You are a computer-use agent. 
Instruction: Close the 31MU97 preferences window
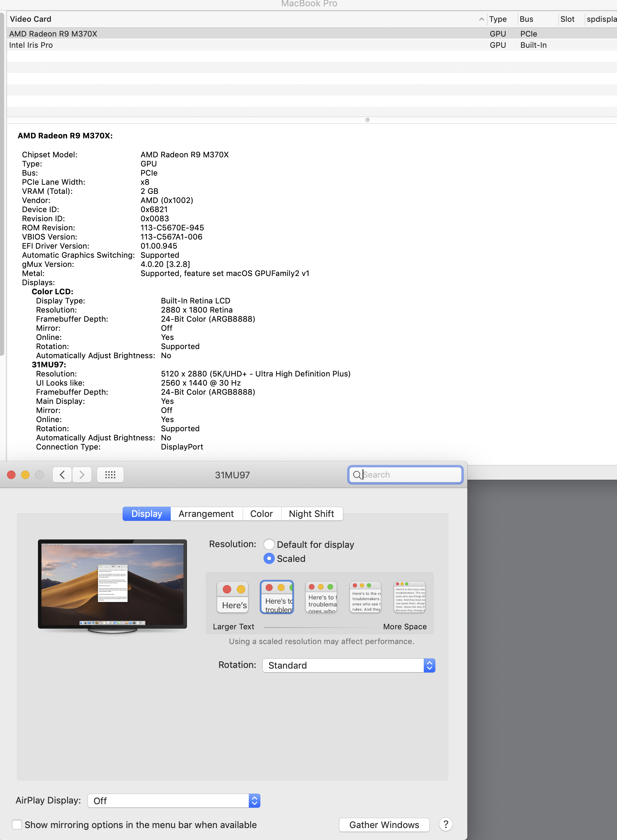pyautogui.click(x=11, y=475)
